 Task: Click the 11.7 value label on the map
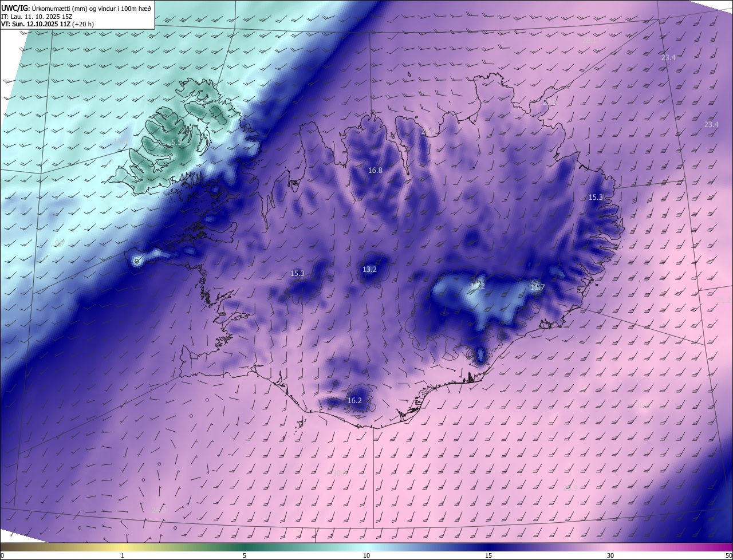coord(537,287)
